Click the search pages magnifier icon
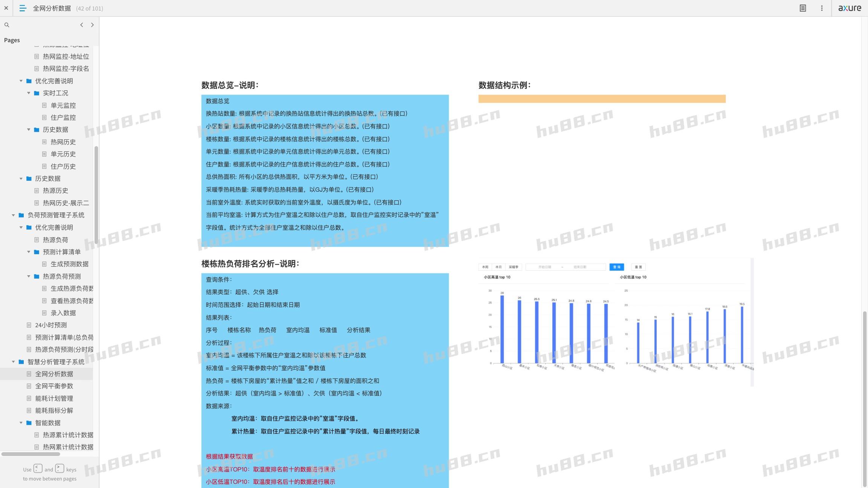 [7, 25]
